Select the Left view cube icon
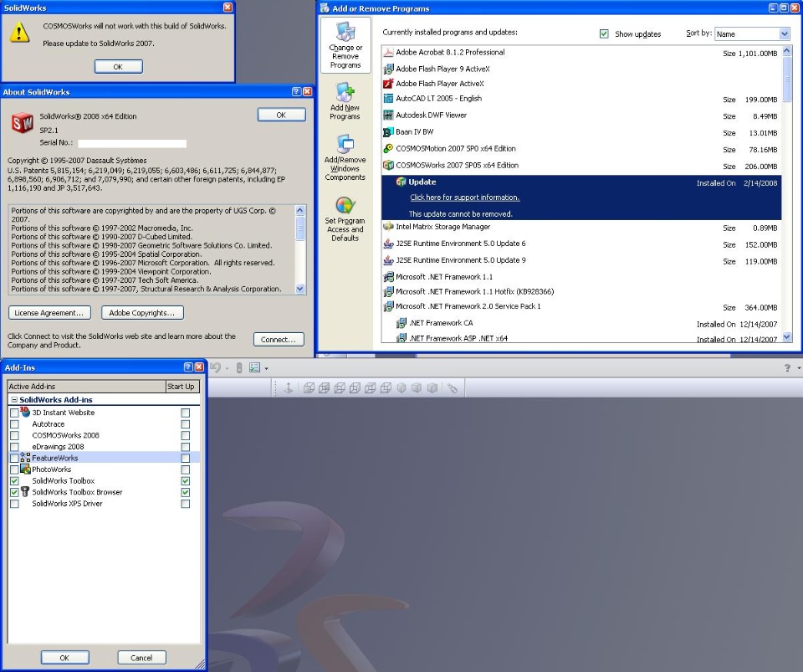The image size is (803, 672). (340, 388)
